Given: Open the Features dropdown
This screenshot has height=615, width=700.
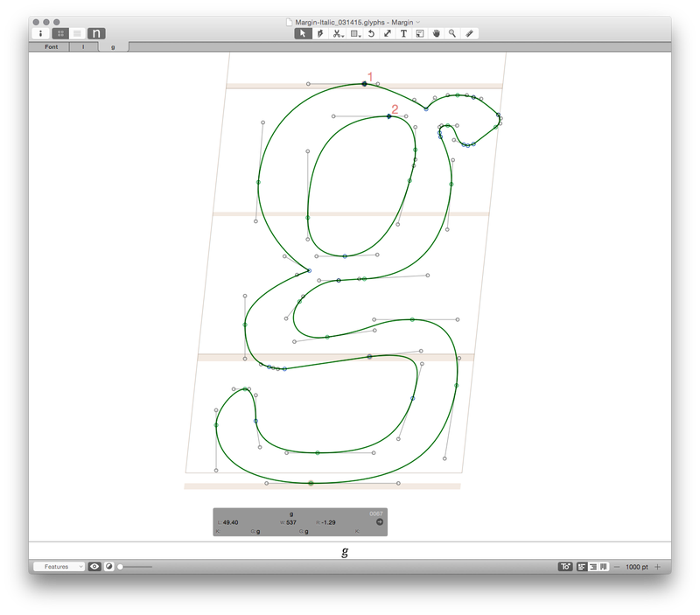Looking at the screenshot, I should point(59,566).
